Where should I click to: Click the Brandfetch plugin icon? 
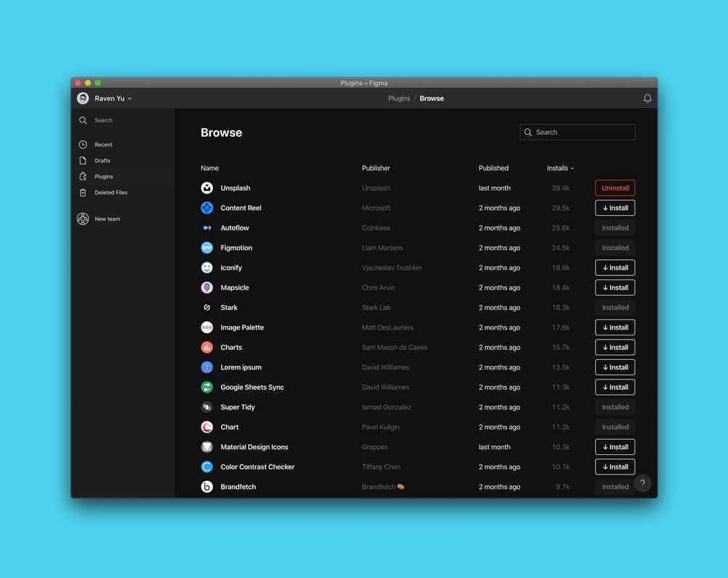(207, 487)
